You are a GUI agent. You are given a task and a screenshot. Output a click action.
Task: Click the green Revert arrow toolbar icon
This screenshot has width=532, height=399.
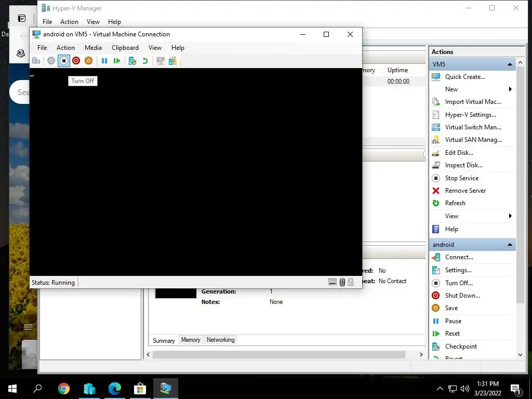coord(145,61)
